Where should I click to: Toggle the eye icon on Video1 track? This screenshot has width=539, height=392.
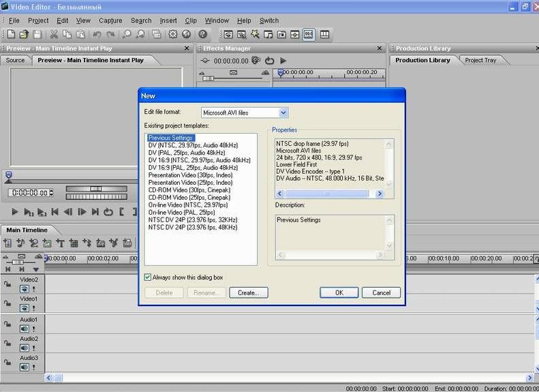pos(24,308)
